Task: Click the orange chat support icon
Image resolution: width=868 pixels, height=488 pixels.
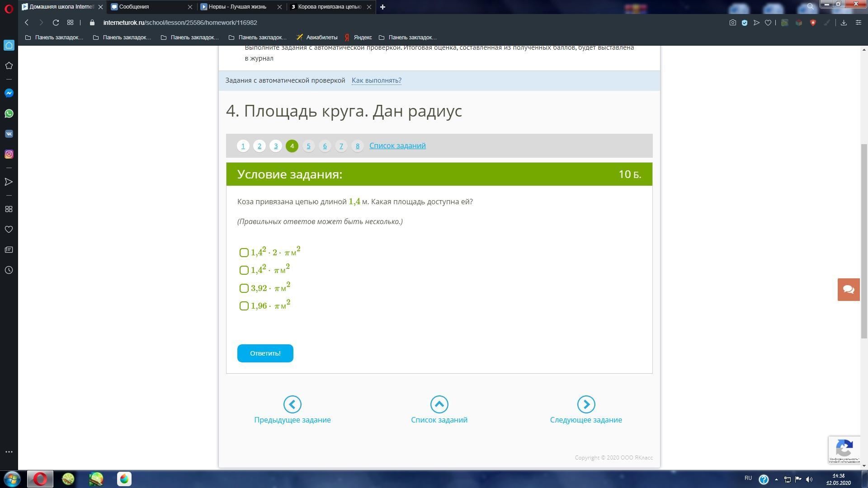Action: (x=848, y=290)
